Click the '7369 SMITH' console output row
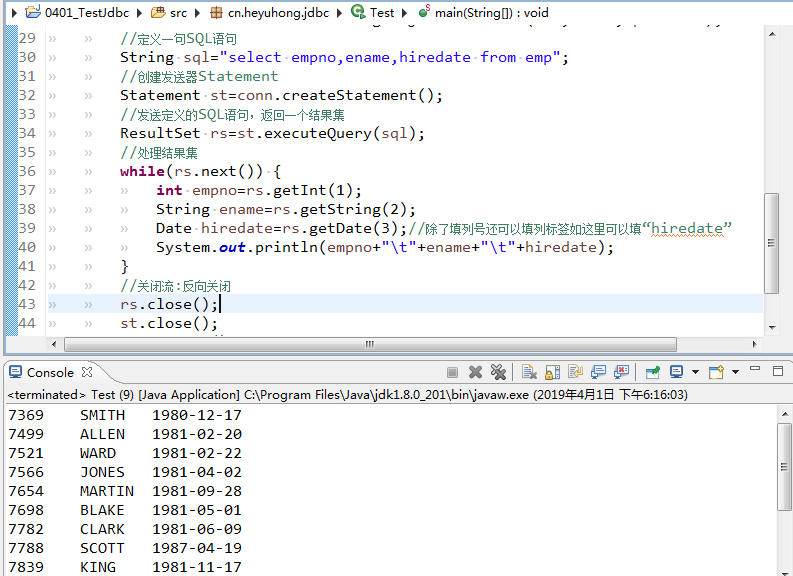 (x=125, y=415)
